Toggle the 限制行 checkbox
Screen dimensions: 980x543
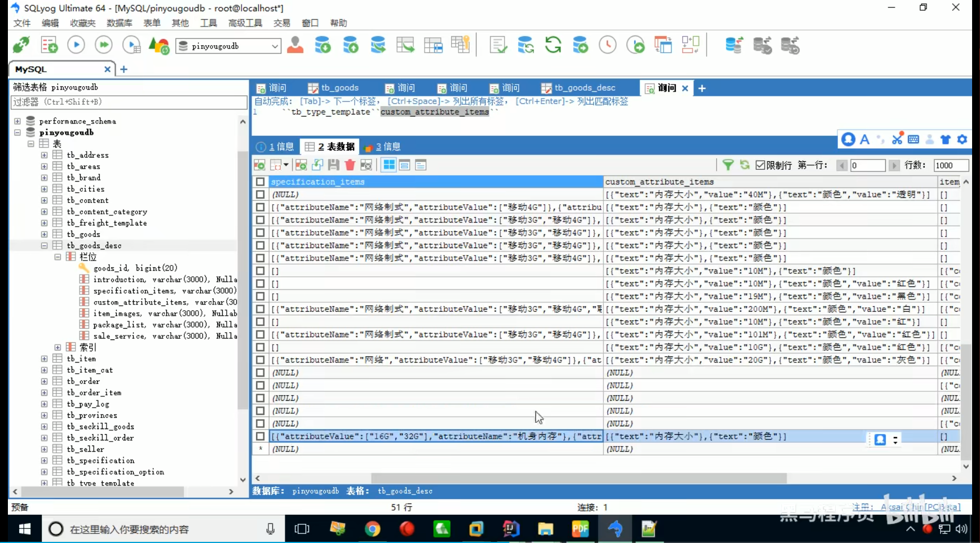760,165
